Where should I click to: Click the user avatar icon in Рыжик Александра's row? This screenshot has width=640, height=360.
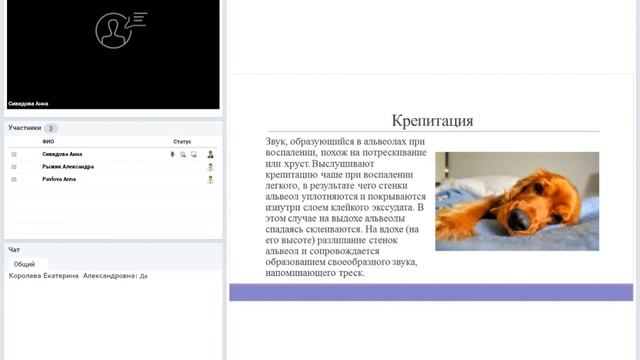point(210,167)
